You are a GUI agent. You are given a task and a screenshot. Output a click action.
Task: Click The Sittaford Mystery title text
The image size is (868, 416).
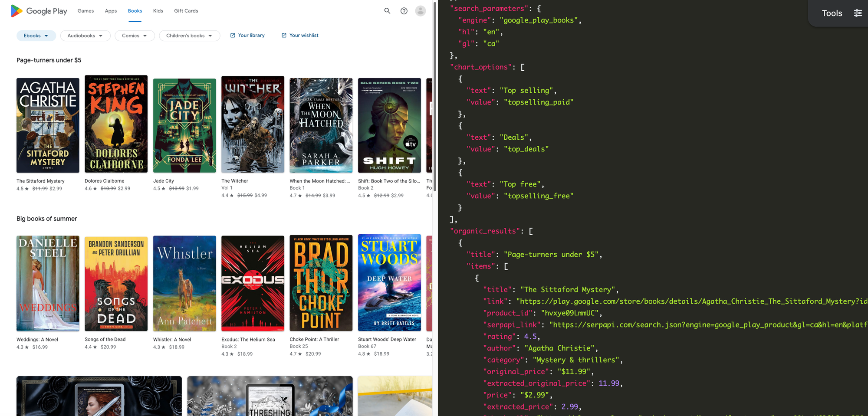(40, 181)
